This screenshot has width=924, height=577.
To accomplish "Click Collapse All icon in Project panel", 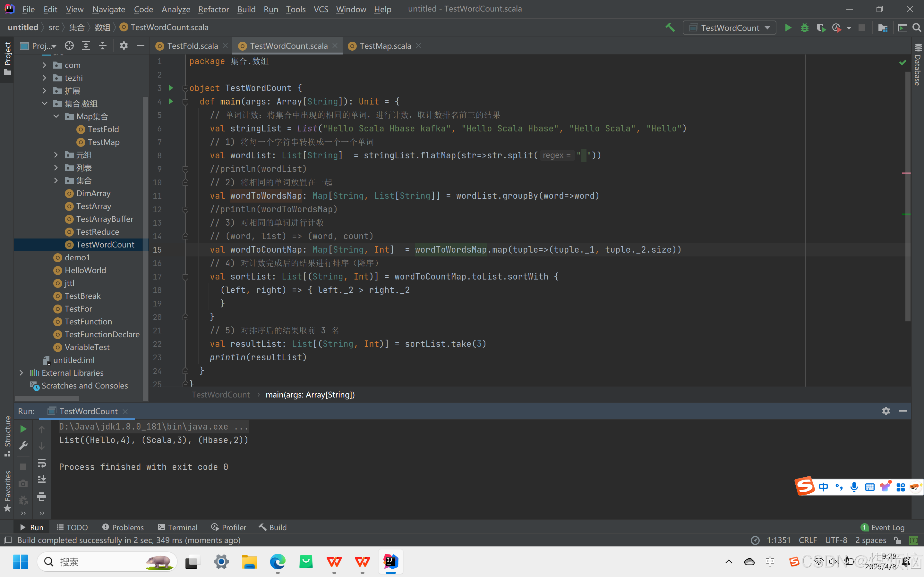I will (103, 46).
